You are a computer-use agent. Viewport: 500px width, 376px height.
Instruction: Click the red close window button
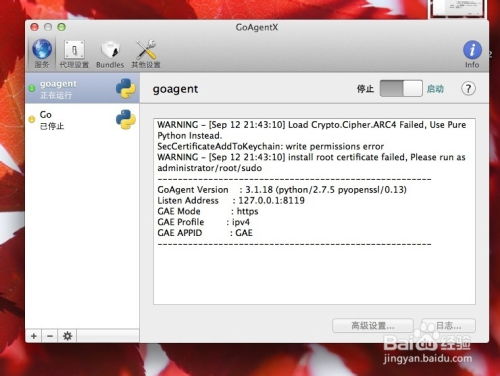click(x=34, y=27)
